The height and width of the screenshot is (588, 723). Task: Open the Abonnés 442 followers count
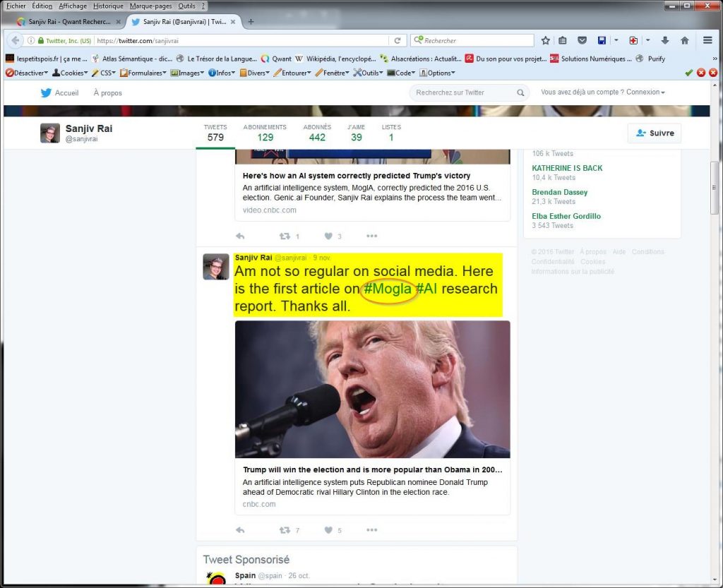pos(317,133)
